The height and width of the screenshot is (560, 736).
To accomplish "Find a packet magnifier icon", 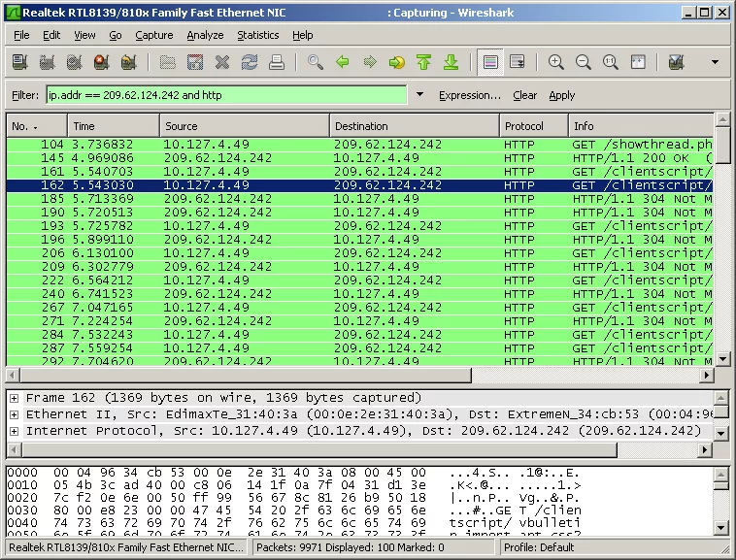I will [315, 62].
